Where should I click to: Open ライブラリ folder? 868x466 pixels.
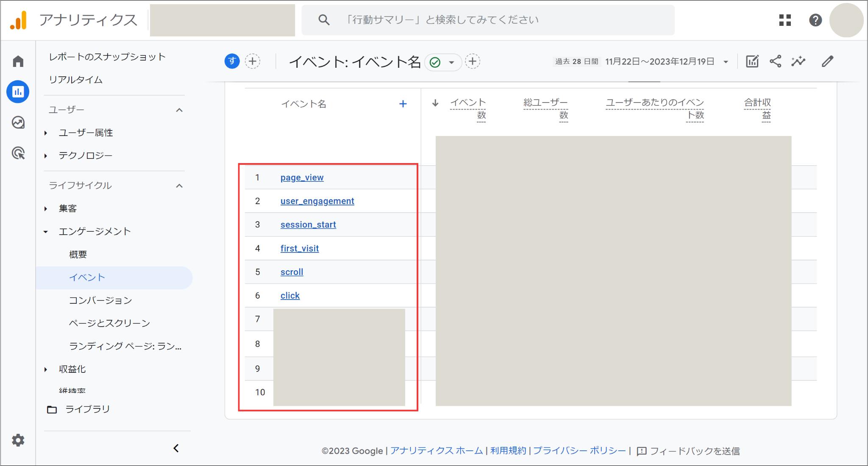point(78,409)
